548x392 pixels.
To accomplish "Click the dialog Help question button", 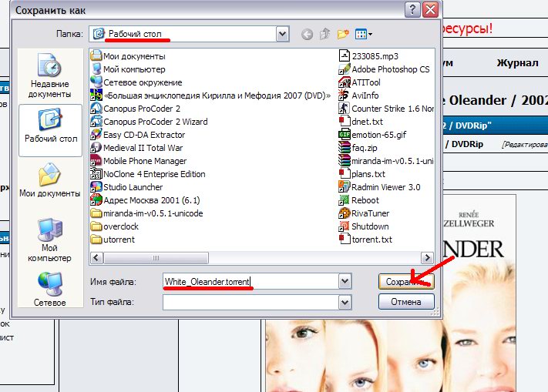I will [x=412, y=10].
